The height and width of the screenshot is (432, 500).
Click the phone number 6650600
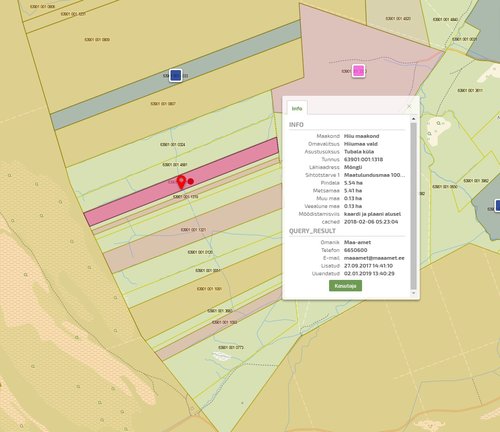[x=356, y=250]
